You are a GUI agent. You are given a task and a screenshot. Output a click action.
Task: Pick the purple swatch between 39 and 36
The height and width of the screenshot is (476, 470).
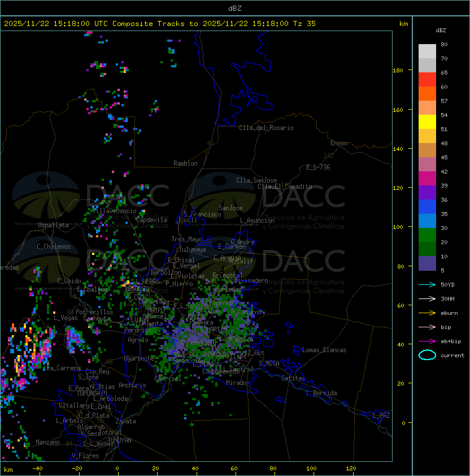(x=427, y=192)
